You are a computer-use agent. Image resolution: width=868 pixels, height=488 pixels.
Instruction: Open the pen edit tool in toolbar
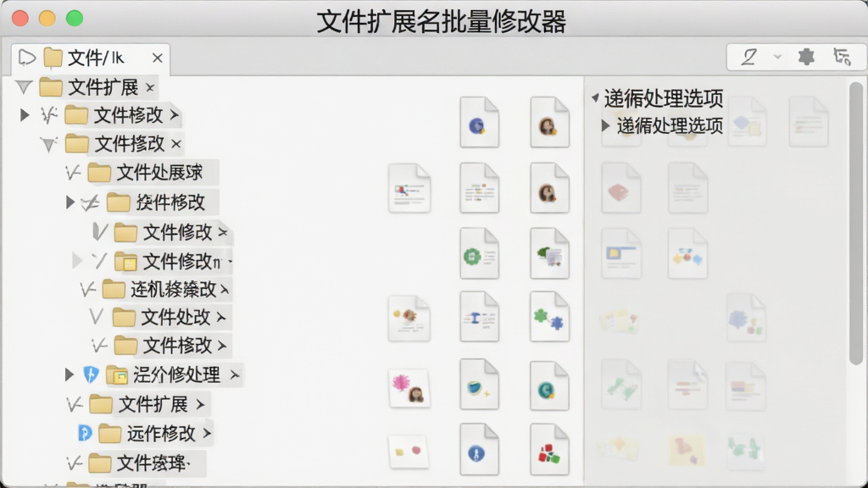coord(749,57)
